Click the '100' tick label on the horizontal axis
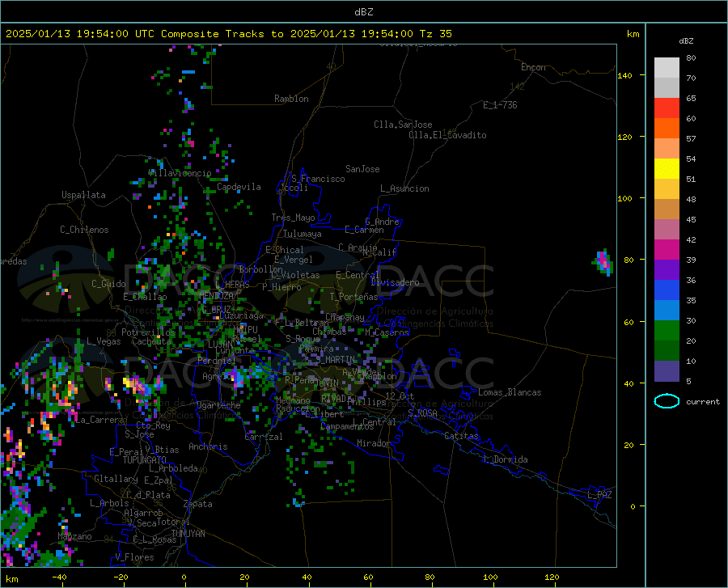The width and height of the screenshot is (728, 588). tap(490, 577)
